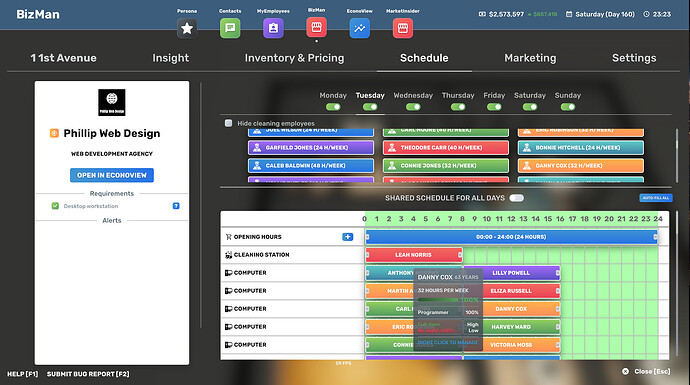This screenshot has height=385, width=690.
Task: Click the Danny Cox tooltip satisfaction progress bar
Action: [x=438, y=300]
